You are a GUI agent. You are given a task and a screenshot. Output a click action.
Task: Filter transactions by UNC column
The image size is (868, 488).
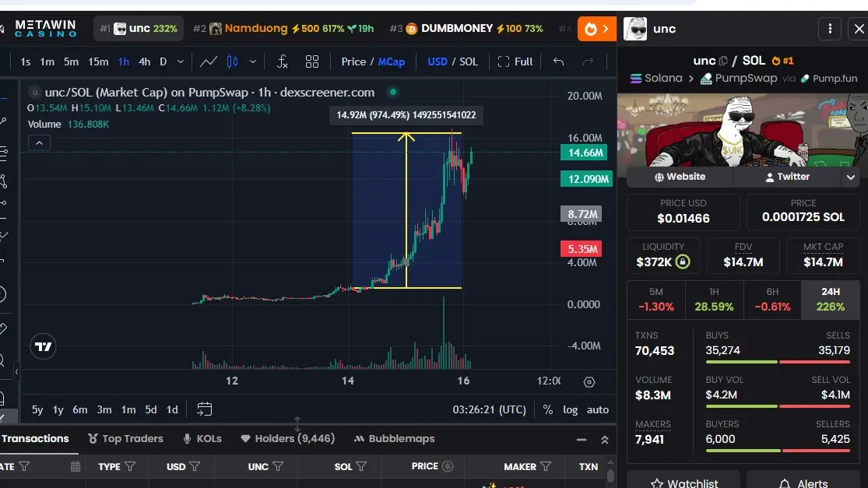coord(278,466)
